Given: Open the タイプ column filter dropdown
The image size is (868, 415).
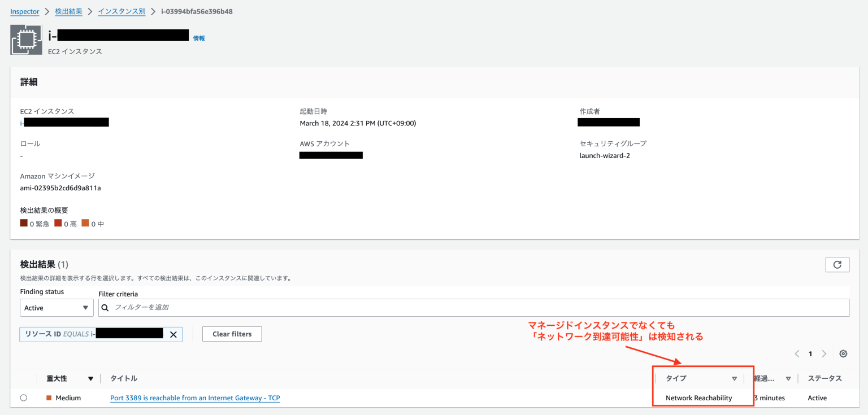Looking at the screenshot, I should tap(735, 378).
